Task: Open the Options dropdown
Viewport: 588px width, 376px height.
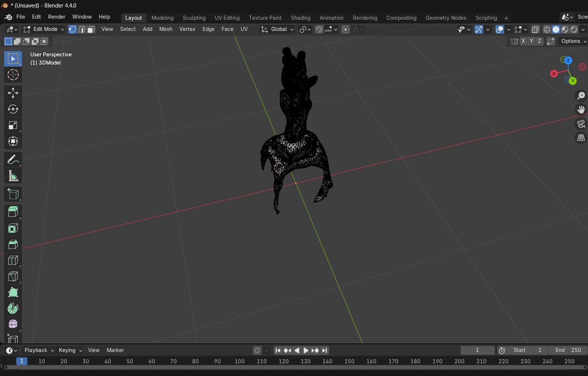Action: click(x=573, y=41)
